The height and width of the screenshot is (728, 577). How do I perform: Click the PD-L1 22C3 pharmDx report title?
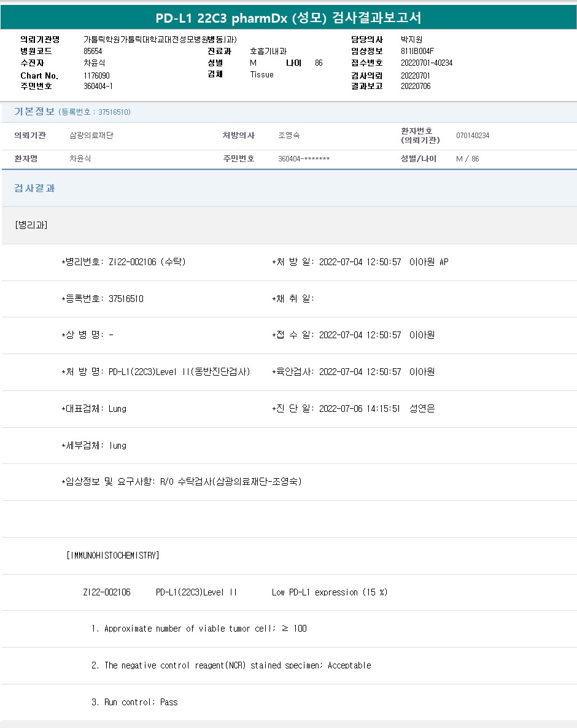pyautogui.click(x=288, y=17)
